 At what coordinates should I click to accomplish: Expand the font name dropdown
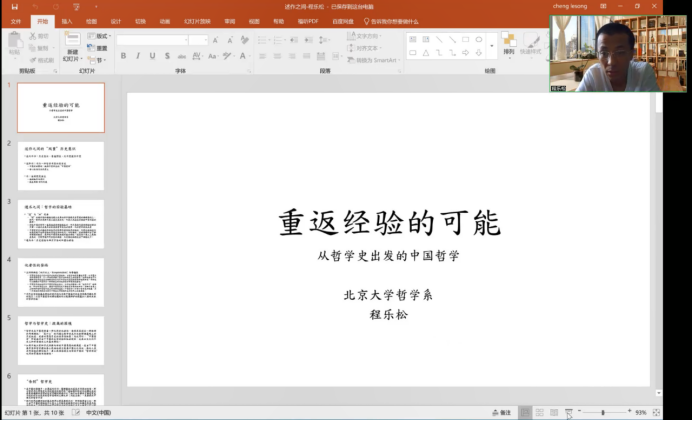click(184, 40)
